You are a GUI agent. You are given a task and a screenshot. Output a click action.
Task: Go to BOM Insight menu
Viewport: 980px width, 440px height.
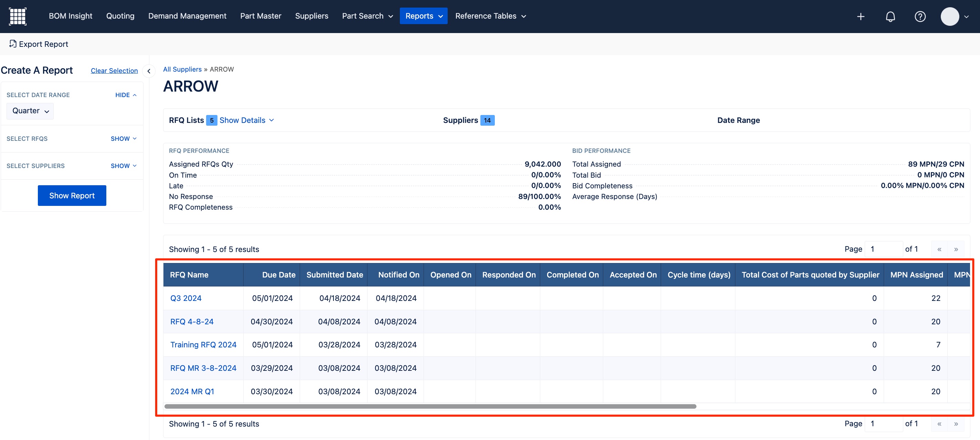pos(71,16)
